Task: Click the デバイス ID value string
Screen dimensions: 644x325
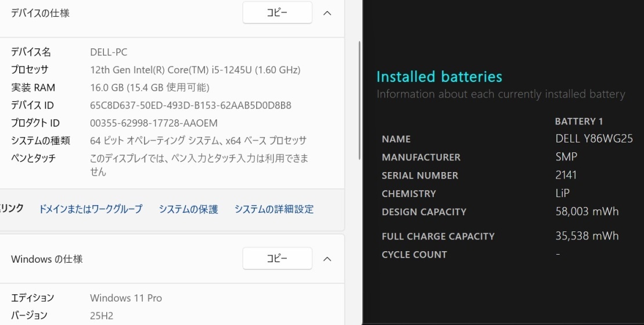Action: coord(190,106)
